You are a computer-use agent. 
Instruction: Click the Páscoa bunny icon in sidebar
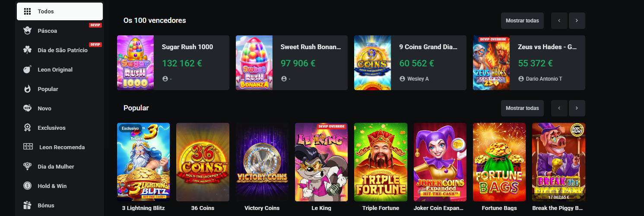28,31
